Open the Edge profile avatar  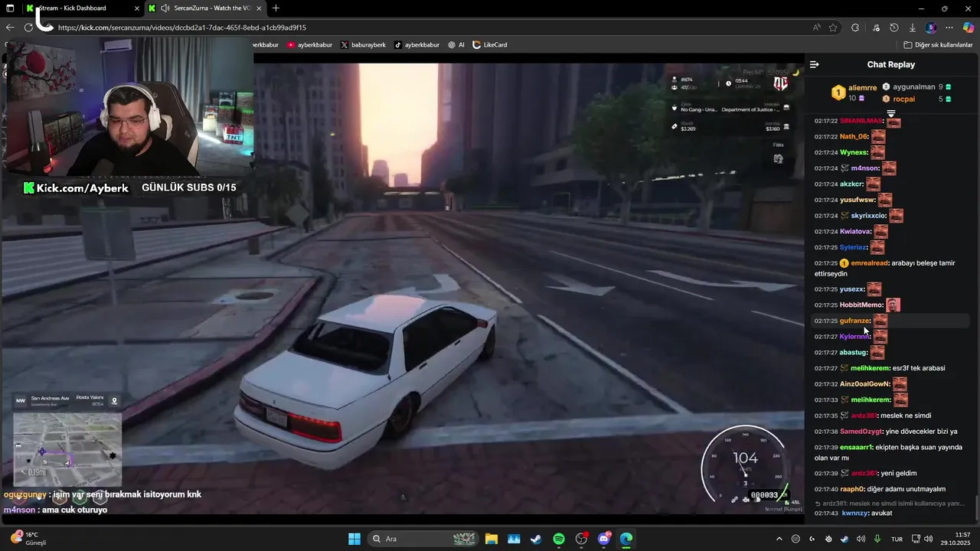tap(931, 28)
